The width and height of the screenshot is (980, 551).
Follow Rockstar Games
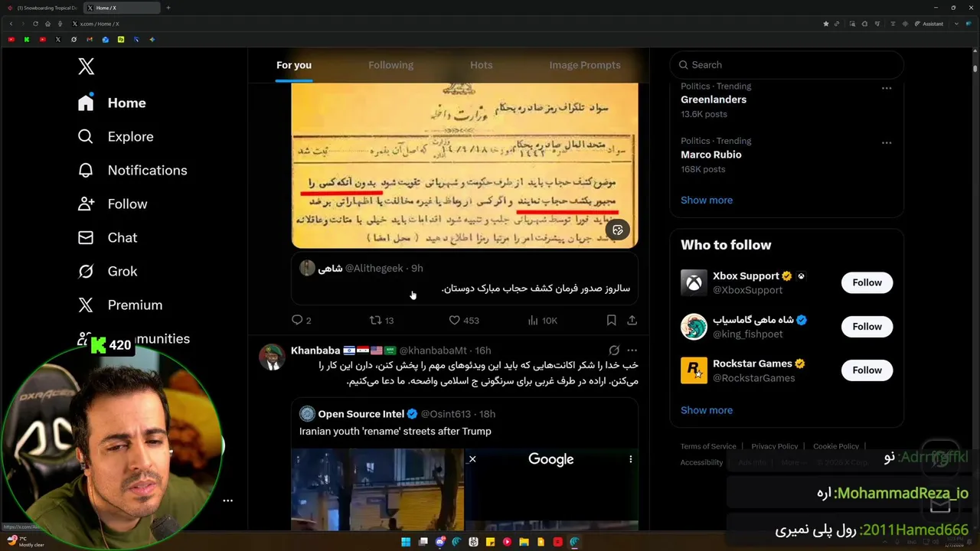867,370
